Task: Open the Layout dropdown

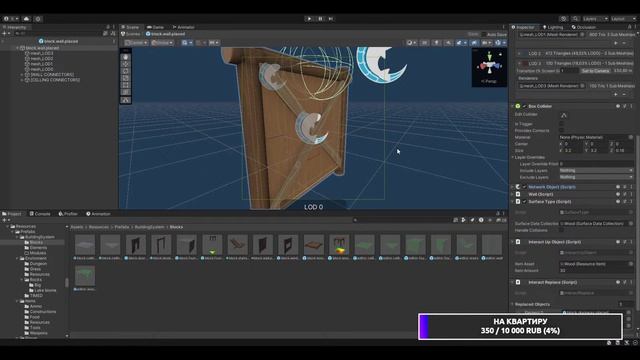Action: coord(623,19)
